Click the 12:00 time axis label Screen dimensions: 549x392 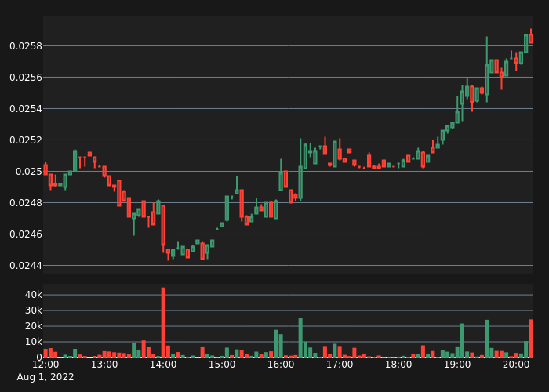tap(45, 365)
